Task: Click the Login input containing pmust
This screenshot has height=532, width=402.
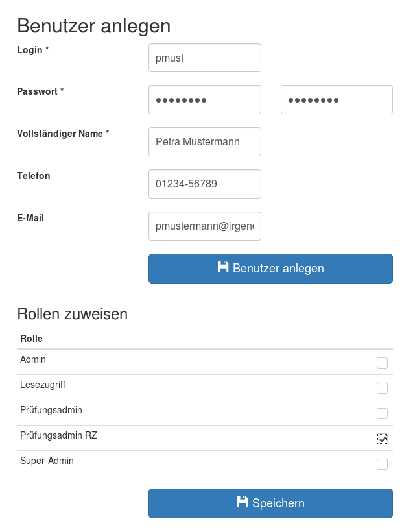Action: click(x=204, y=58)
